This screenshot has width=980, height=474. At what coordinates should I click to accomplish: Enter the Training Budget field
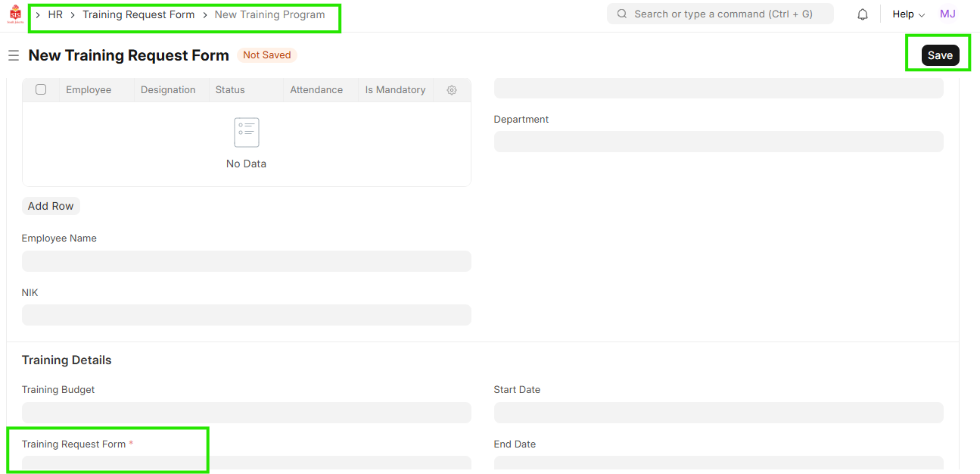click(246, 413)
